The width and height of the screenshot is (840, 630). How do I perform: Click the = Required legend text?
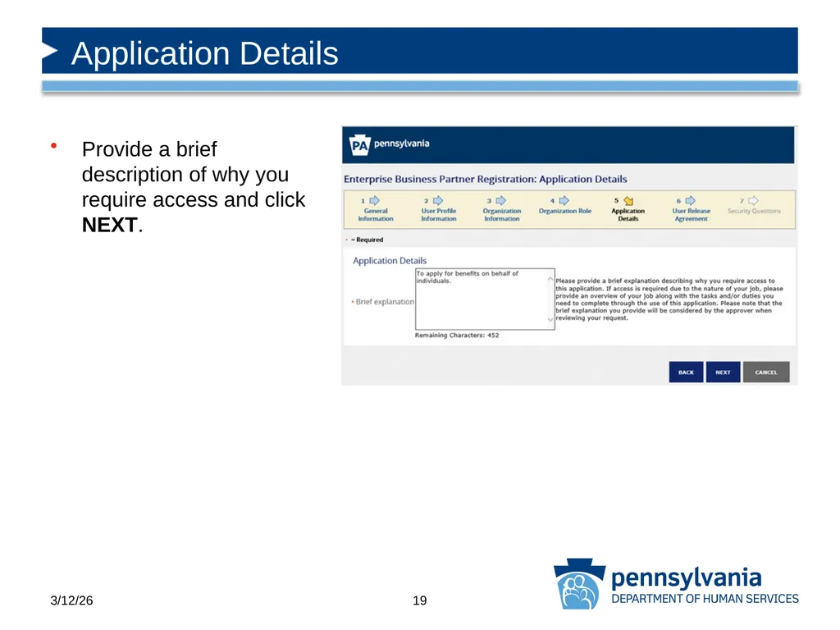pyautogui.click(x=367, y=240)
